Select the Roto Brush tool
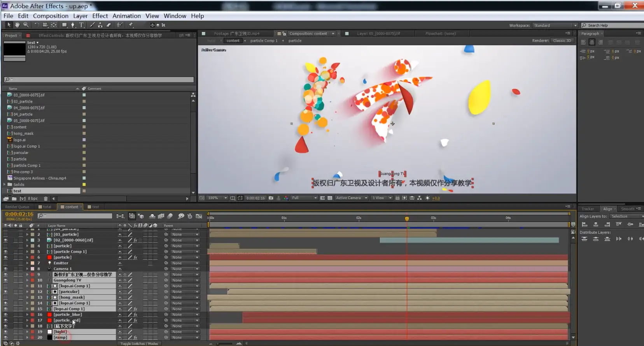This screenshot has width=644, height=346. 120,25
